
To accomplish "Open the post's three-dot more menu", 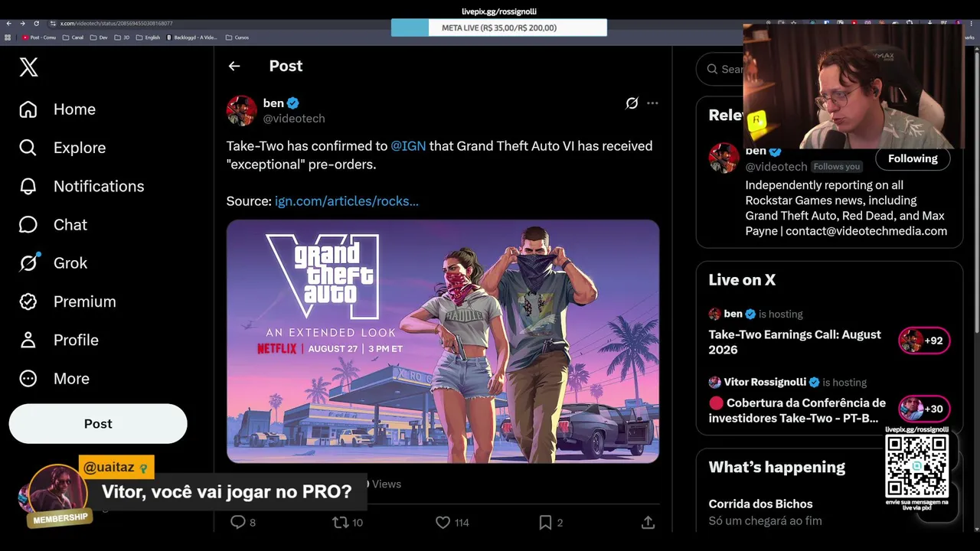I will pyautogui.click(x=652, y=103).
